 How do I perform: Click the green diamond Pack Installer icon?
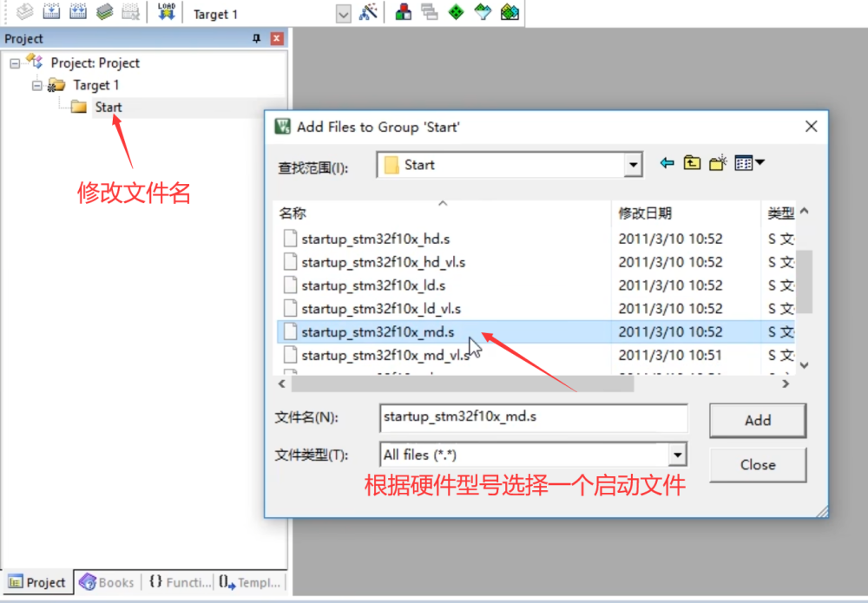456,12
